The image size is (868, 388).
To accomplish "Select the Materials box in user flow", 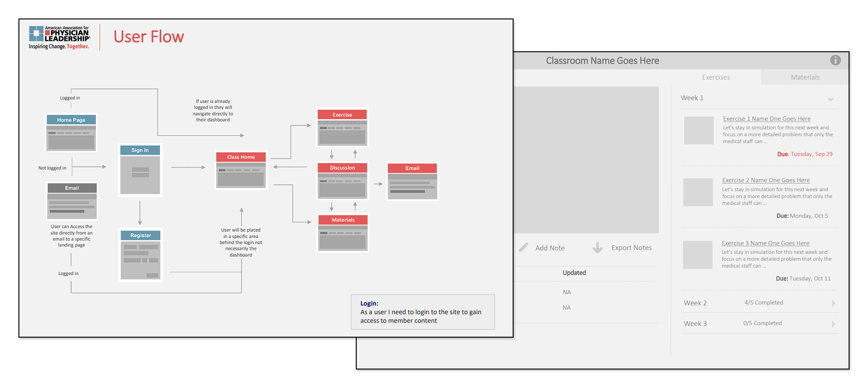I will pyautogui.click(x=343, y=233).
